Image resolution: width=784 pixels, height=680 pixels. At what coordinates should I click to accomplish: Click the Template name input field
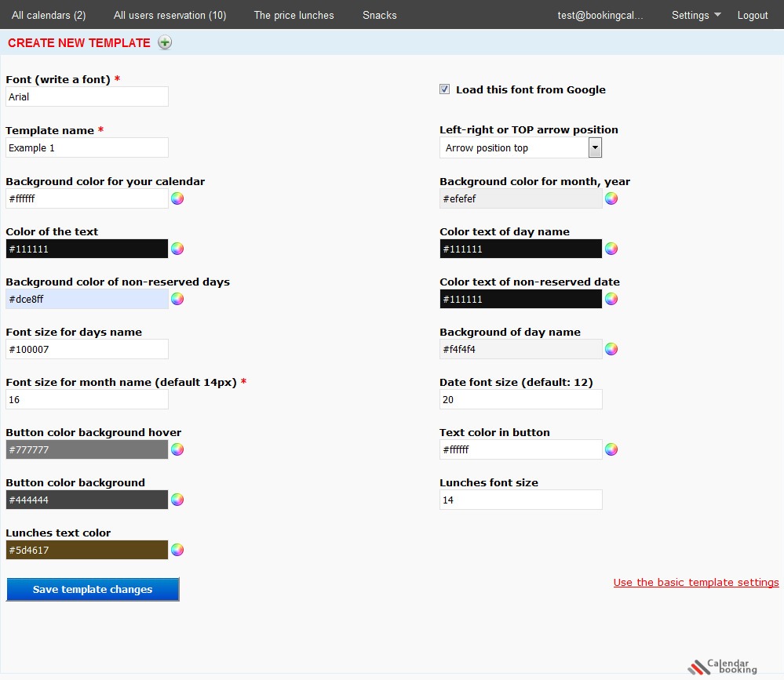coord(87,147)
